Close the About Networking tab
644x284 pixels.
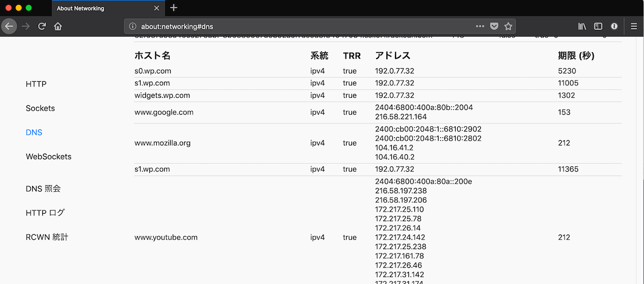click(x=156, y=8)
